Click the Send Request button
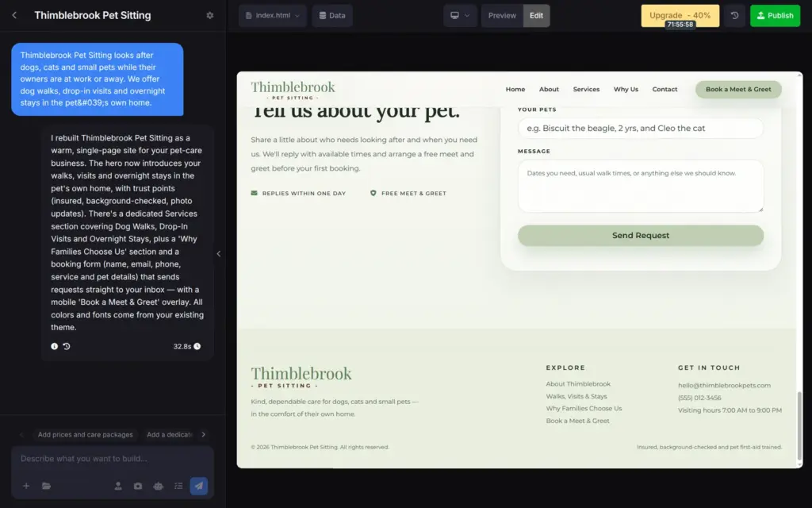This screenshot has height=508, width=812. pos(641,235)
